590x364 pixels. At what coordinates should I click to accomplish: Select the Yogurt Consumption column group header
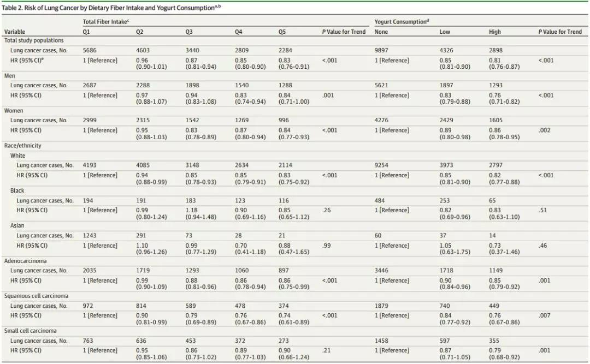coord(402,22)
